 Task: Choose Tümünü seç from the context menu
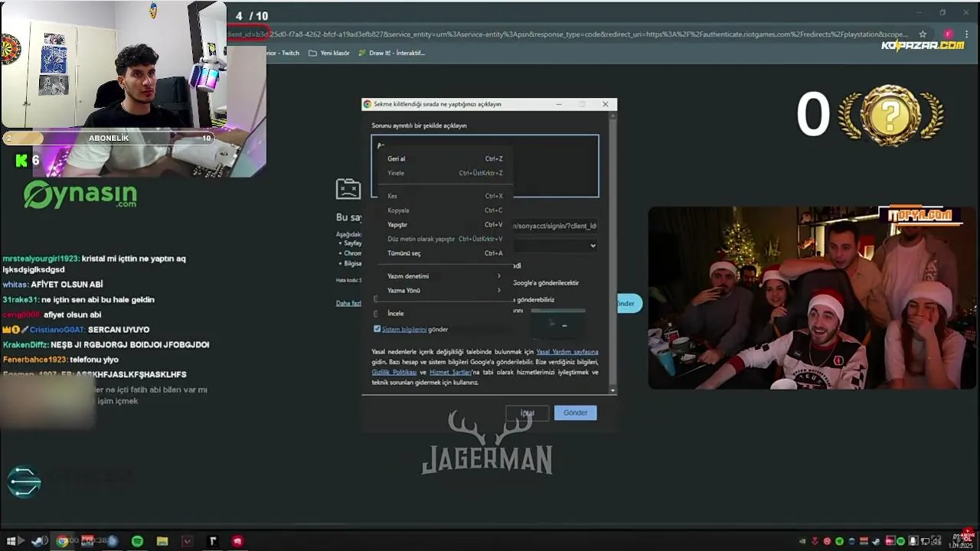pos(444,253)
